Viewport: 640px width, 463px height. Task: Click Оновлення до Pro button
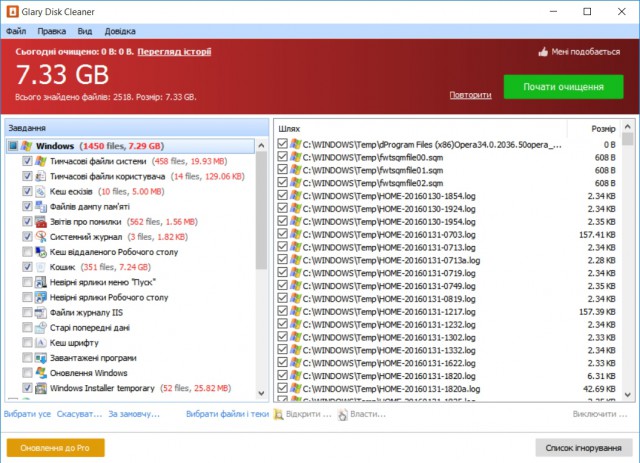point(55,448)
